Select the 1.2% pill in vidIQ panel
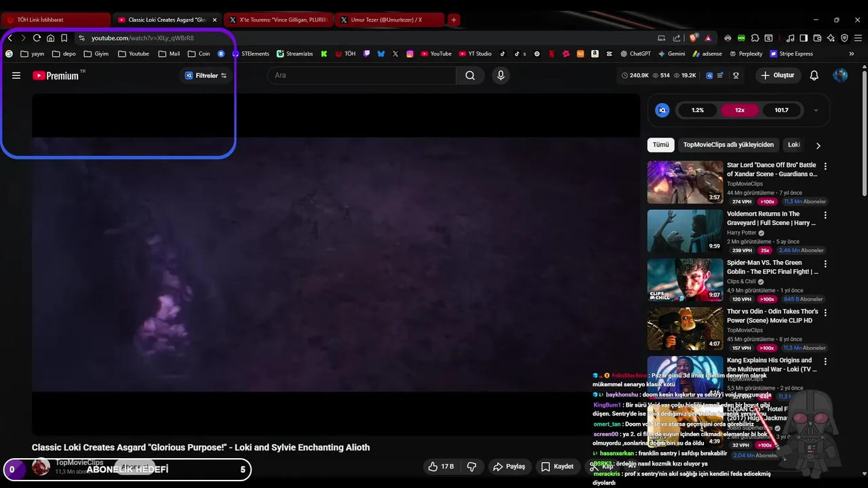The width and height of the screenshot is (868, 488). point(698,110)
